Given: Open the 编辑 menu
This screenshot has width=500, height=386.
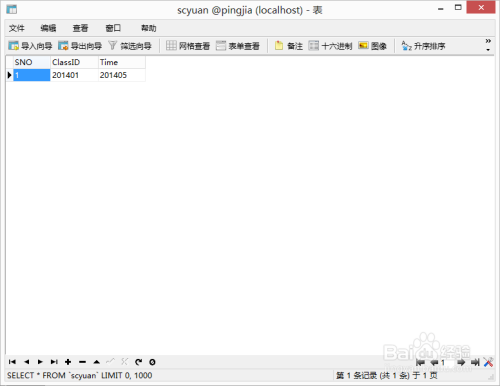Looking at the screenshot, I should pos(48,28).
